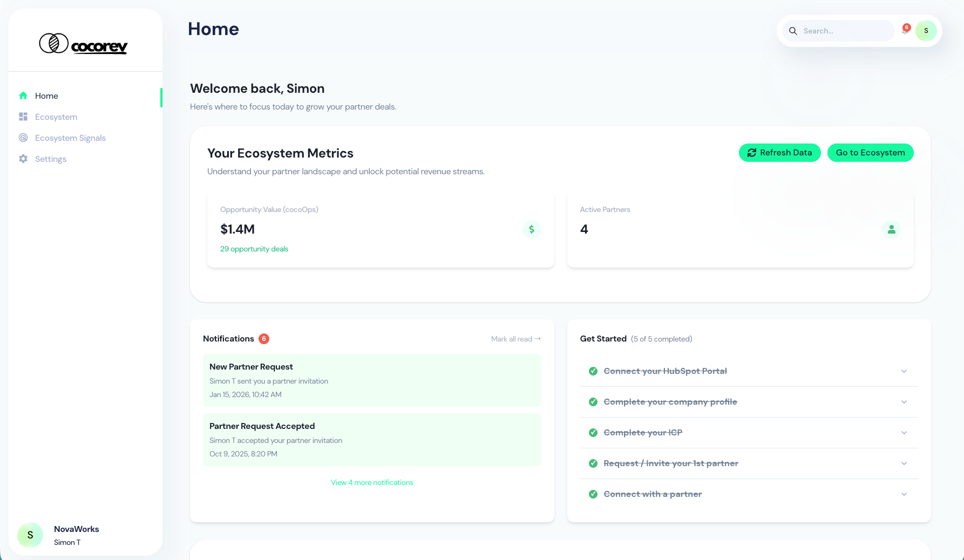The width and height of the screenshot is (964, 560).
Task: Click the Complete your ICP checkmark
Action: [x=593, y=433]
